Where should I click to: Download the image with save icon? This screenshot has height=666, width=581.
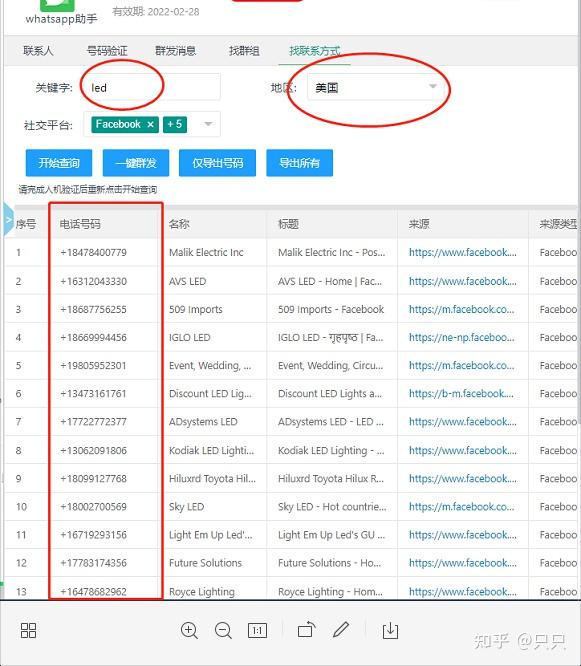tap(390, 630)
